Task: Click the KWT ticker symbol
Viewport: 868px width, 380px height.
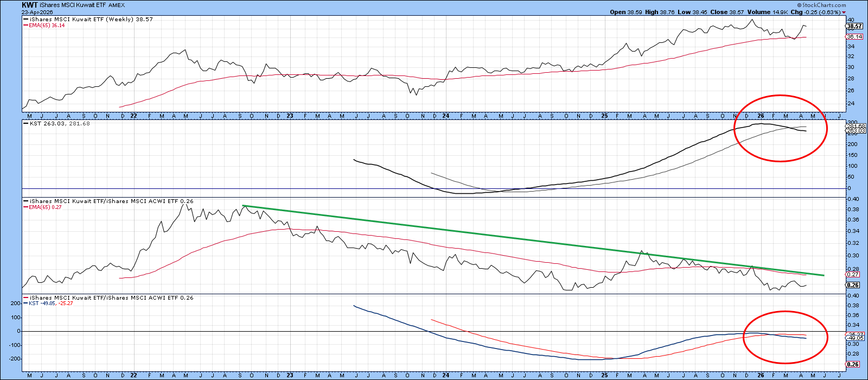Action: pyautogui.click(x=29, y=5)
